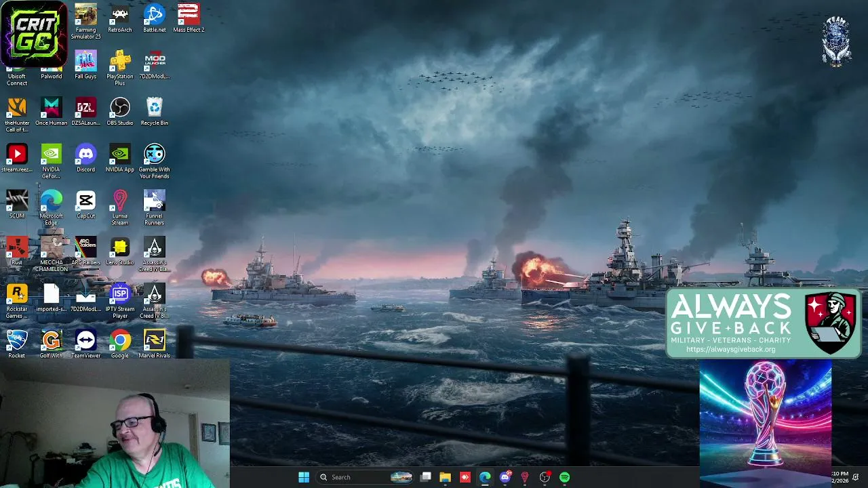This screenshot has width=868, height=488.
Task: Select the NVIDIA App desktop icon
Action: [120, 159]
